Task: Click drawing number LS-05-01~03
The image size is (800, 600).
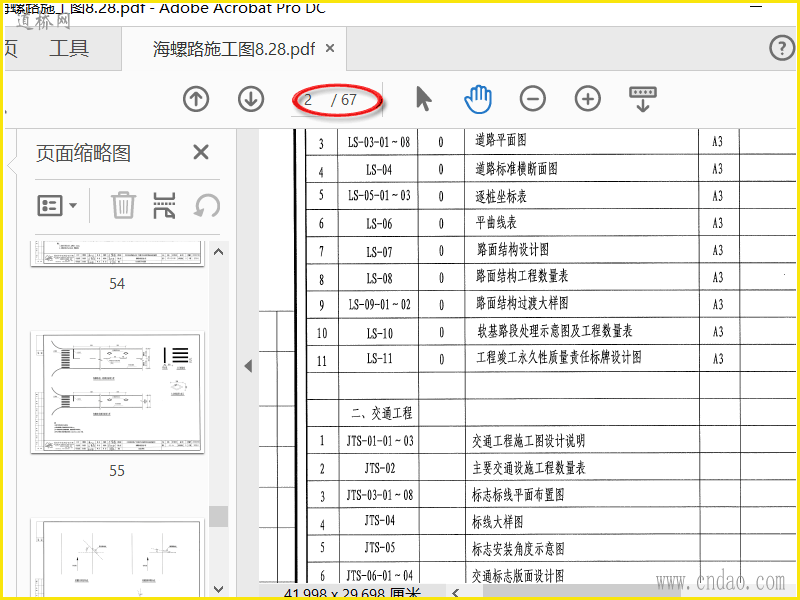Action: pyautogui.click(x=379, y=196)
